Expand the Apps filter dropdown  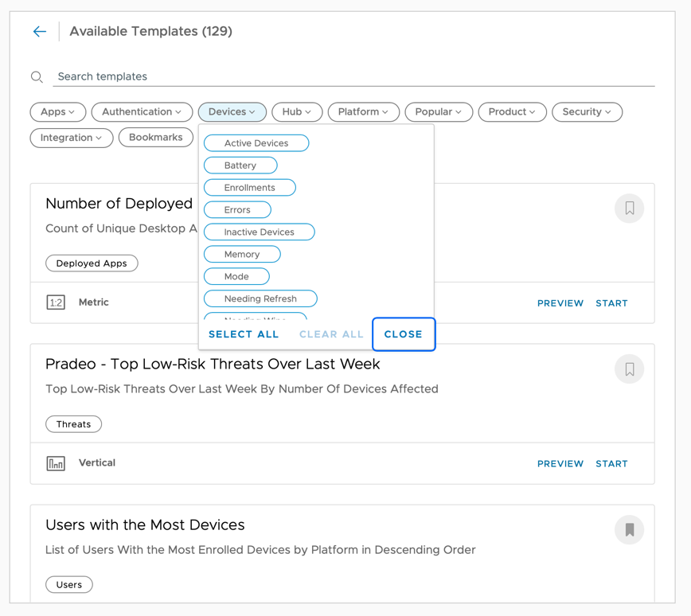tap(57, 112)
